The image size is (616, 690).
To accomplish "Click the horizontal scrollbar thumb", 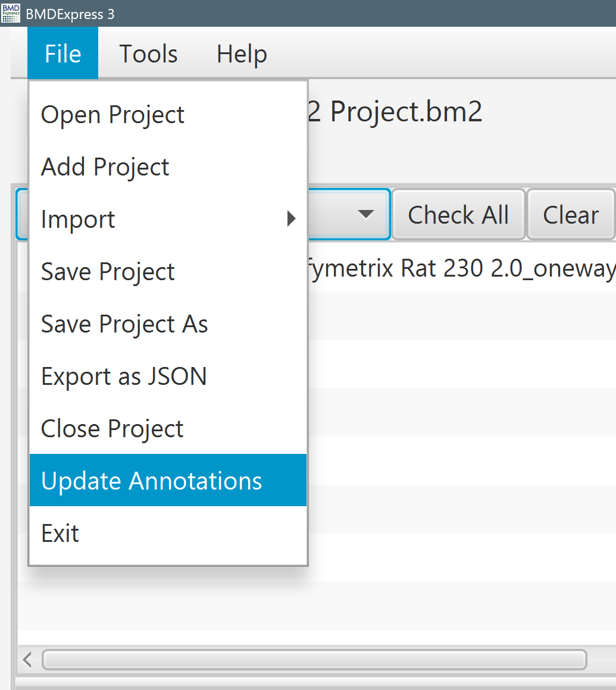I will pos(314,660).
